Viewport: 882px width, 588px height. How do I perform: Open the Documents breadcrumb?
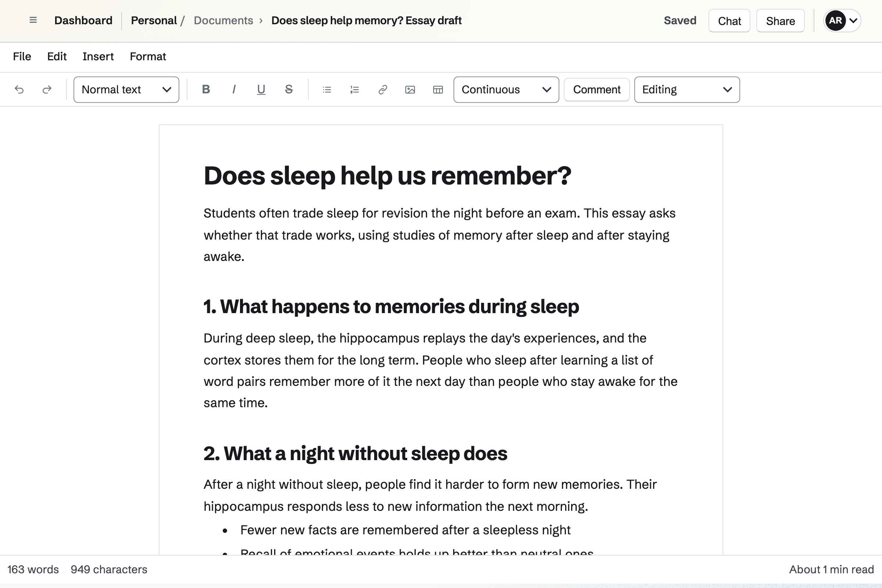point(223,21)
